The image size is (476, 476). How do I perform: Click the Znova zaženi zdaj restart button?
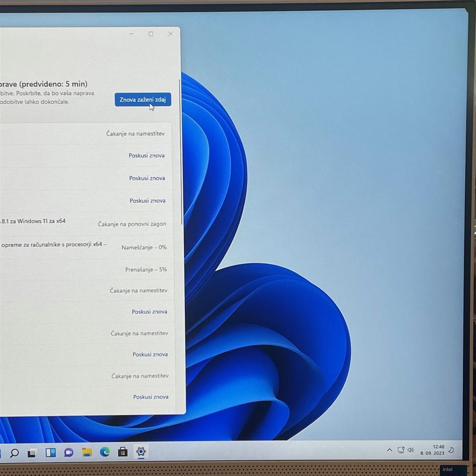[x=143, y=100]
